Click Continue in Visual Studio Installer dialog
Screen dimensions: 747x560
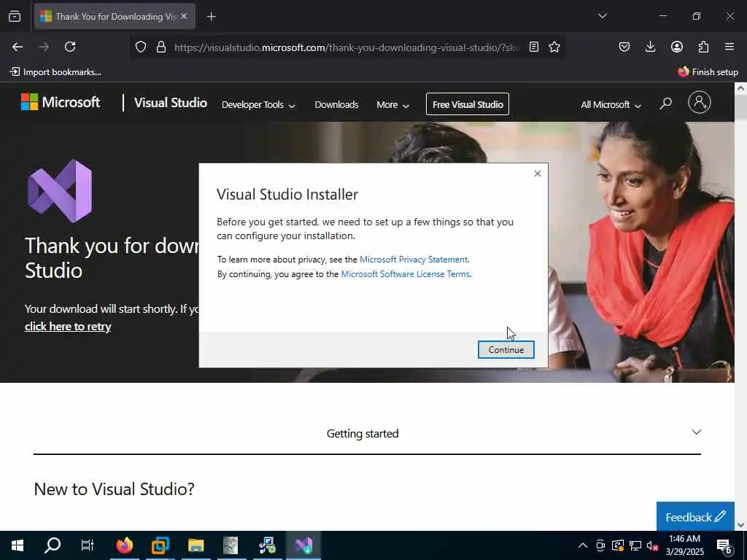pyautogui.click(x=506, y=349)
